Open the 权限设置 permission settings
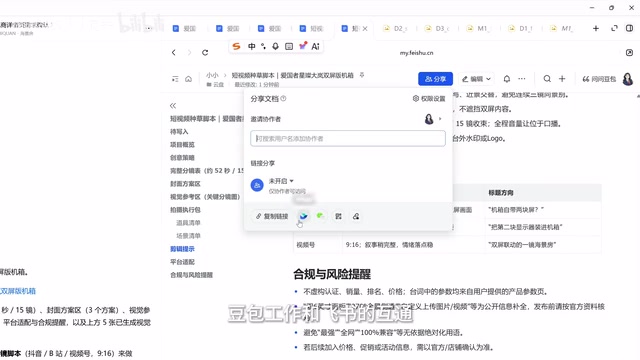The image size is (640, 360). (x=429, y=99)
